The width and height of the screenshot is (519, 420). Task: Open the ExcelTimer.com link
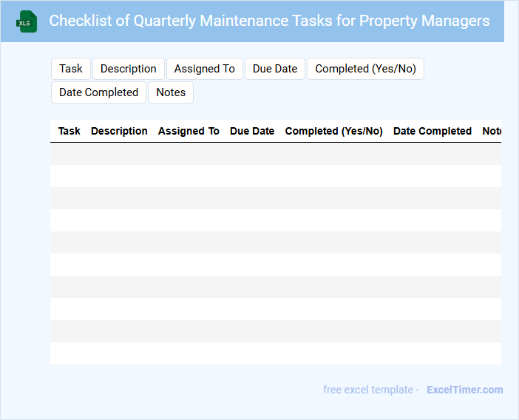464,390
